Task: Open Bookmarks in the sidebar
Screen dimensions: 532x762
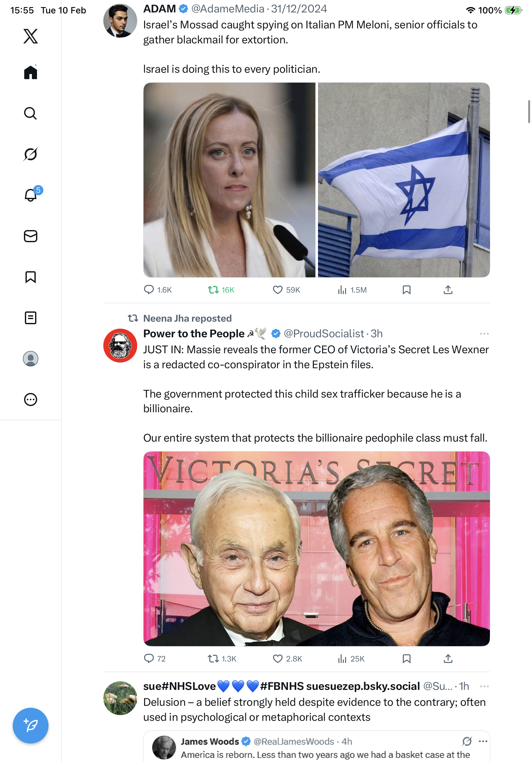Action: point(31,277)
